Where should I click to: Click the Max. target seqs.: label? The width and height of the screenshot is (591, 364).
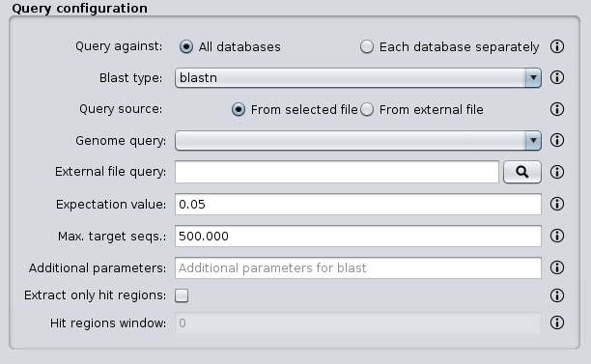point(112,237)
